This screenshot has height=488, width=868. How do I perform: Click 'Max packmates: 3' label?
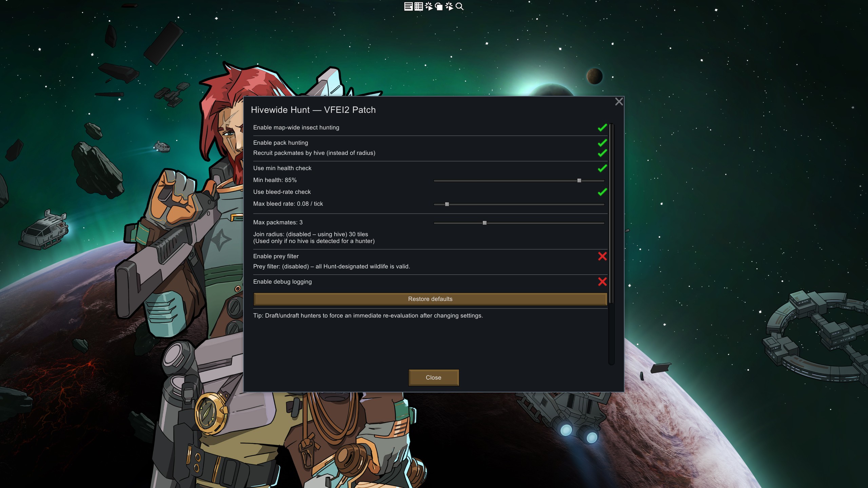pos(278,222)
